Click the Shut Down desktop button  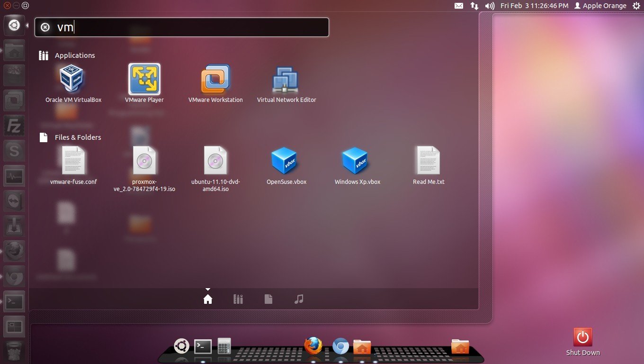coord(583,342)
